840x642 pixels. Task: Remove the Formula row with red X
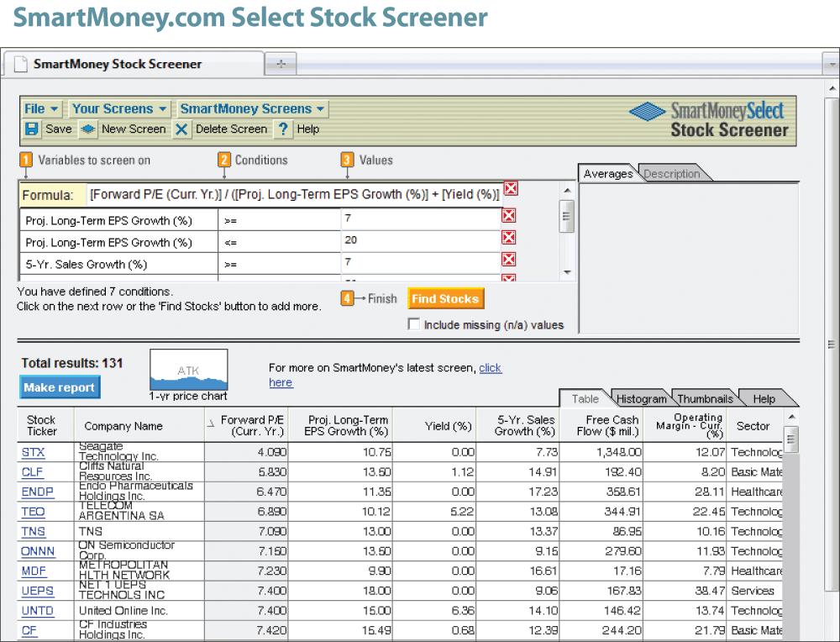tap(511, 188)
